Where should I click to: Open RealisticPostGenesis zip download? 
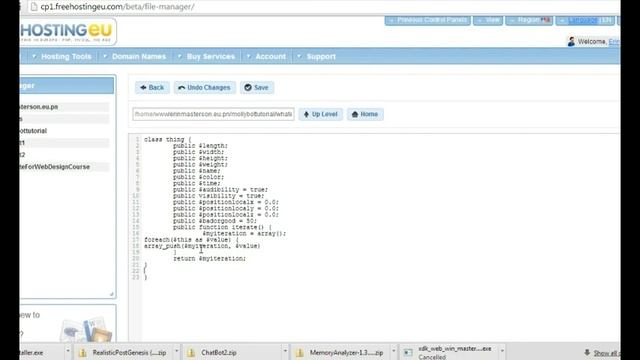pyautogui.click(x=129, y=352)
